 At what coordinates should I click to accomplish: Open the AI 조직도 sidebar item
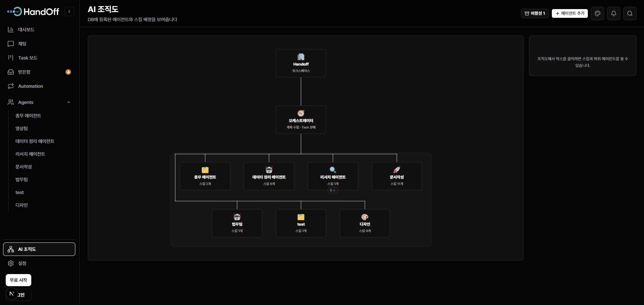click(x=39, y=249)
